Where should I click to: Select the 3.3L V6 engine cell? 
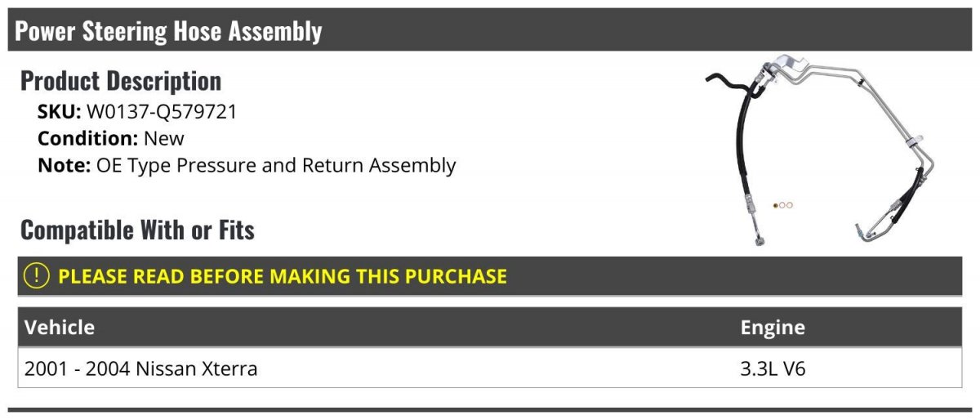(773, 369)
